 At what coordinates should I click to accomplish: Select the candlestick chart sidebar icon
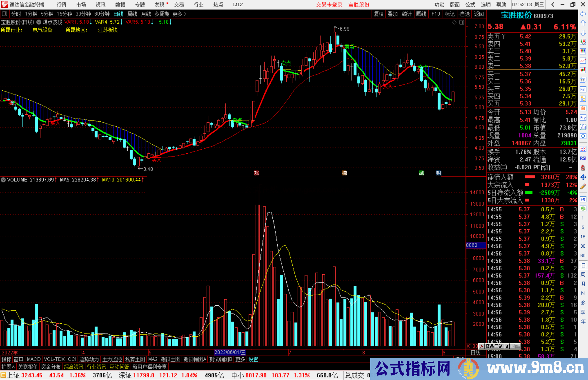pyautogui.click(x=583, y=70)
